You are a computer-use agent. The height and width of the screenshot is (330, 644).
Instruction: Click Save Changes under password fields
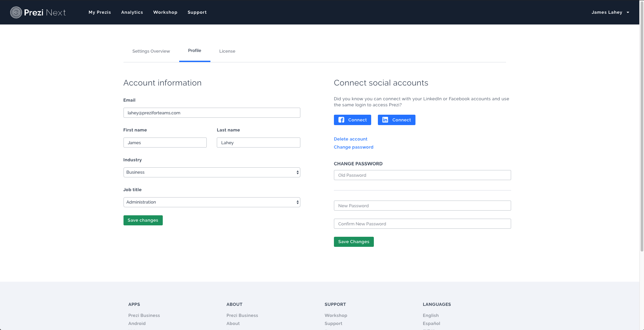[x=353, y=242]
